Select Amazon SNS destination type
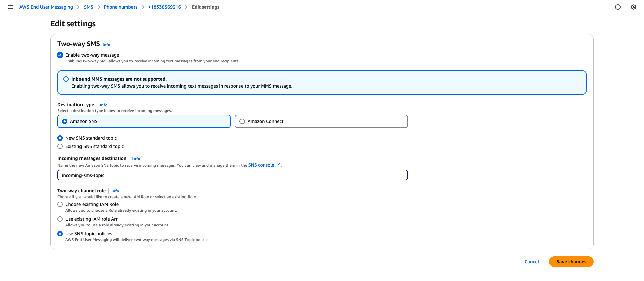644x281 pixels. tap(144, 121)
